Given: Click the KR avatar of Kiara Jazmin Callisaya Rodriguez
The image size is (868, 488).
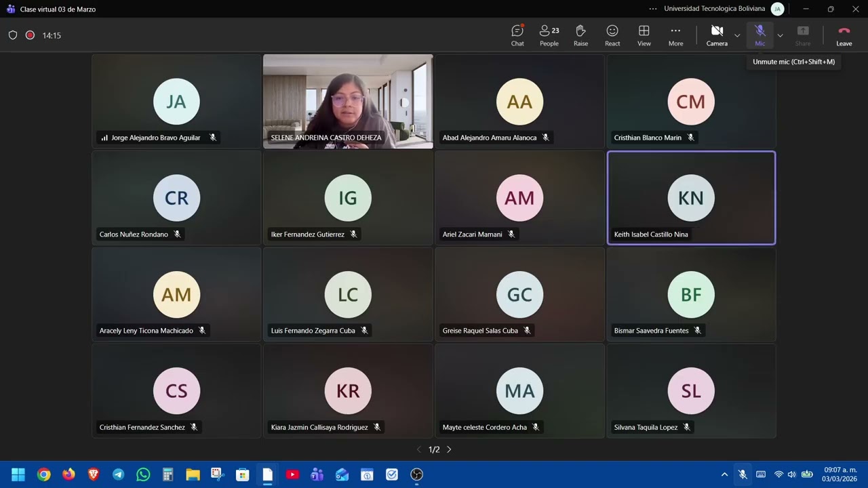Looking at the screenshot, I should [x=348, y=390].
